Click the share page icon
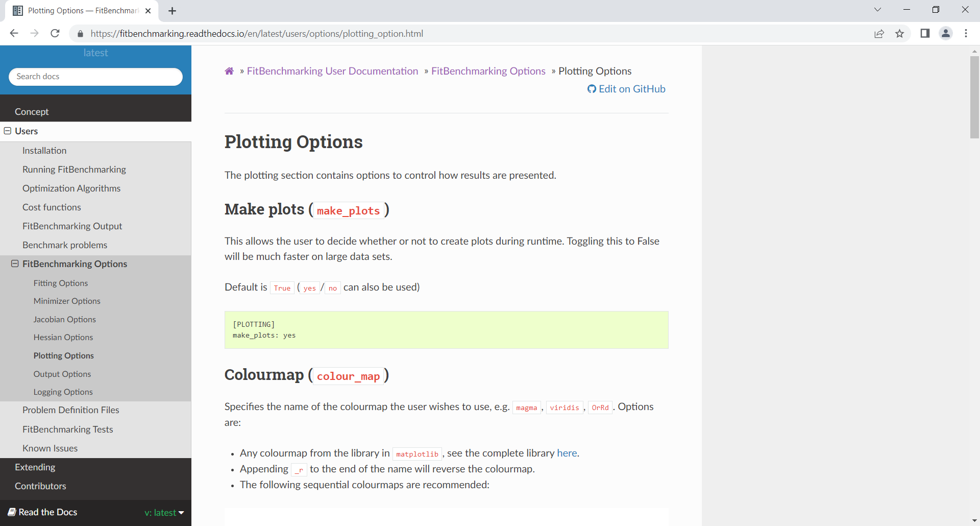980x526 pixels. click(x=879, y=34)
